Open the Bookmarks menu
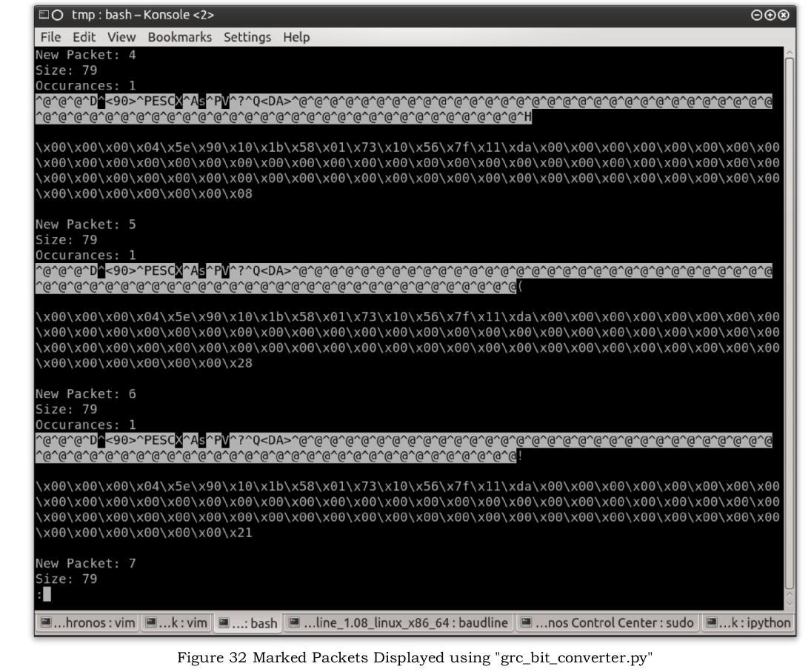The image size is (811, 672). (179, 37)
